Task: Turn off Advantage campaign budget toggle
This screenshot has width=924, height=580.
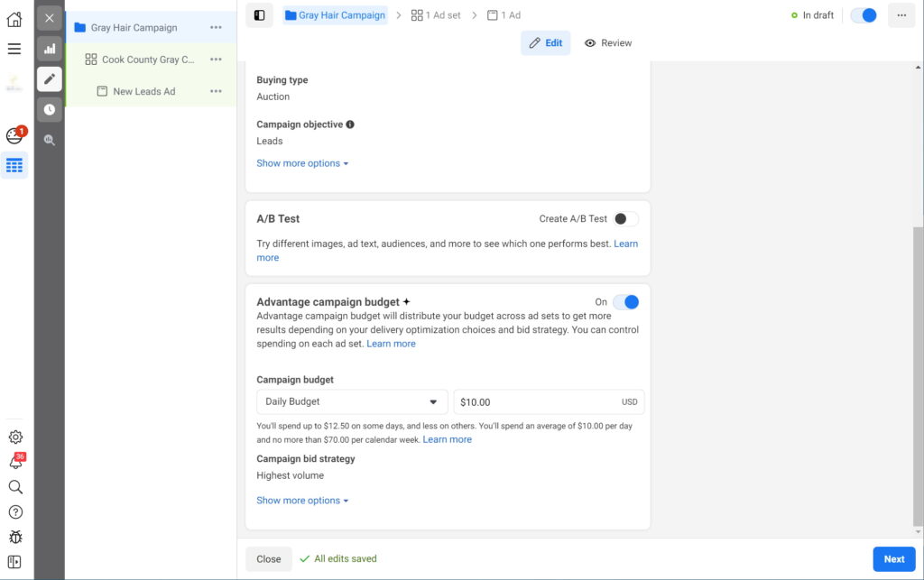Action: 625,302
